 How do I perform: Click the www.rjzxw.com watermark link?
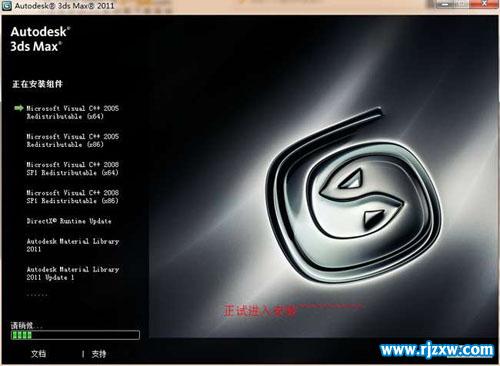tap(437, 350)
